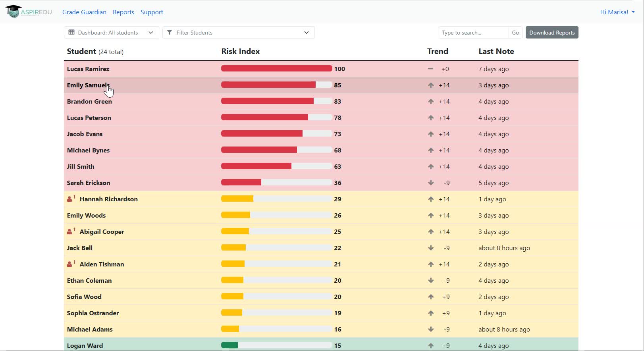
Task: Click Sarah Erickson's "5 days ago" note
Action: [494, 183]
